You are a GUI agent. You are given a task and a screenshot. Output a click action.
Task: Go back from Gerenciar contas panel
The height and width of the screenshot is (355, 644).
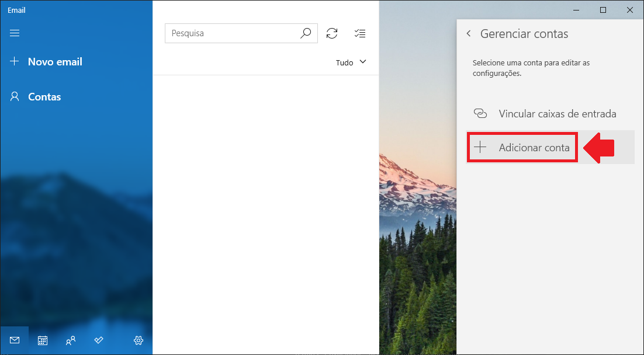point(469,33)
